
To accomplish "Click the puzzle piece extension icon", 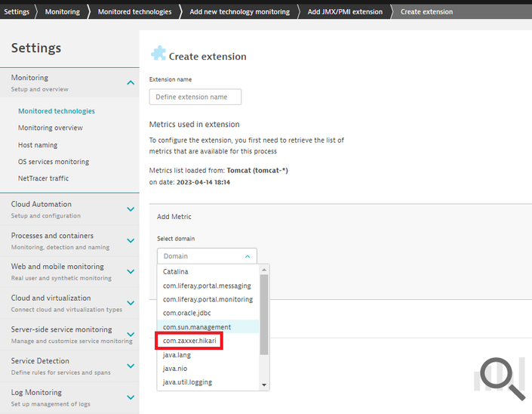I will click(x=158, y=54).
